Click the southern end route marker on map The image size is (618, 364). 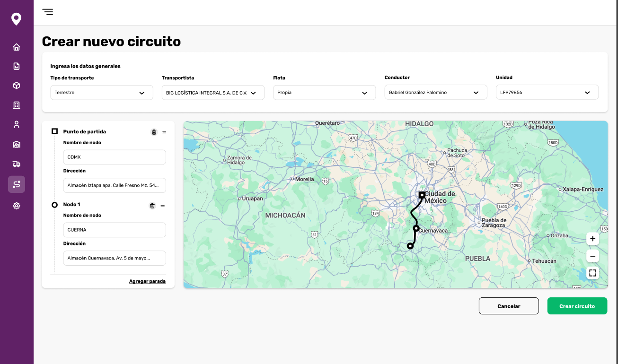[x=410, y=246]
